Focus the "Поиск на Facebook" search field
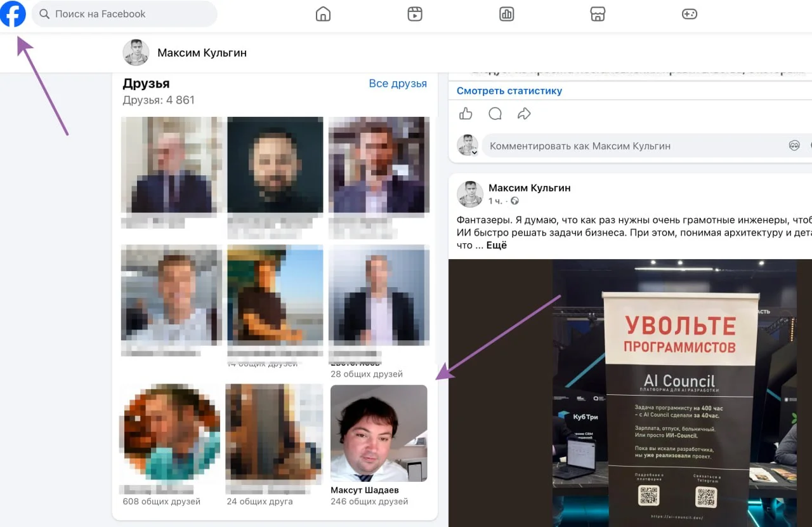The width and height of the screenshot is (812, 527). (x=124, y=14)
